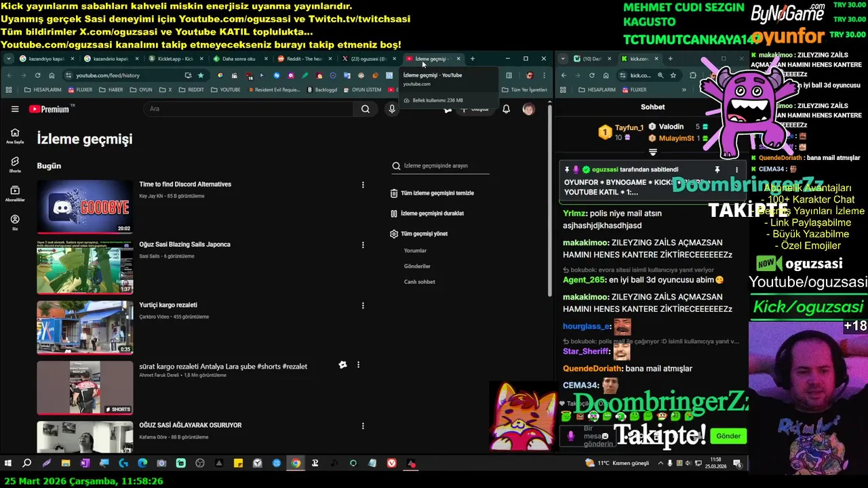Open a new tab in the YouTube window
The image size is (868, 488).
coord(473,59)
